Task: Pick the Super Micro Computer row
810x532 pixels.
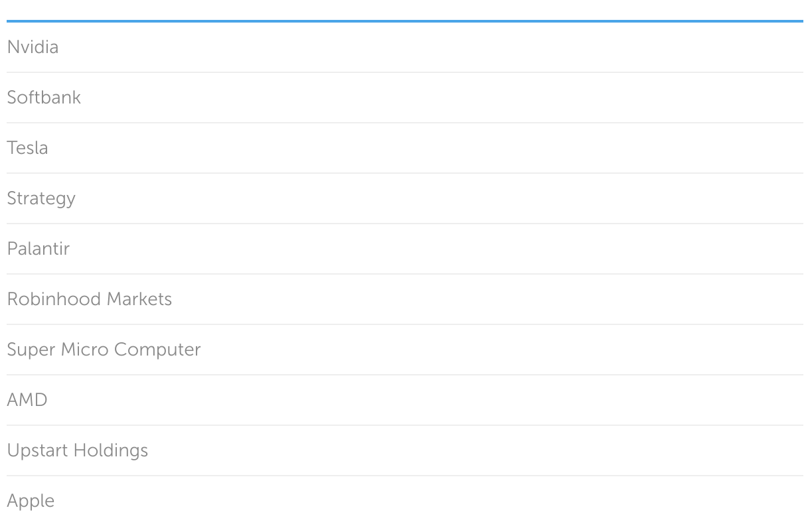Action: point(405,350)
